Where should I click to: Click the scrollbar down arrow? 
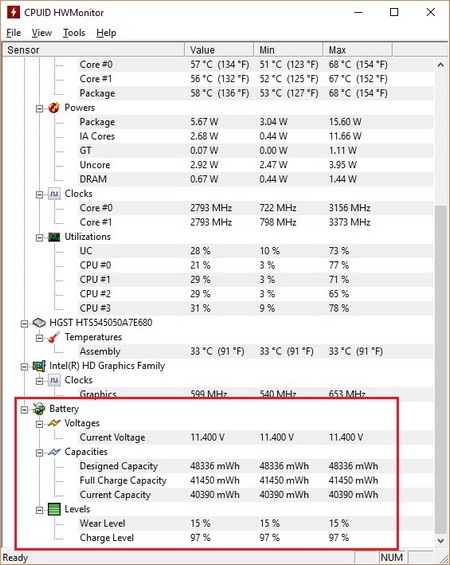pos(441,540)
